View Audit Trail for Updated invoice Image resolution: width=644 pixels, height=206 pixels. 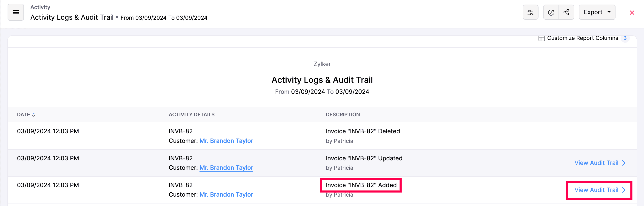click(596, 163)
